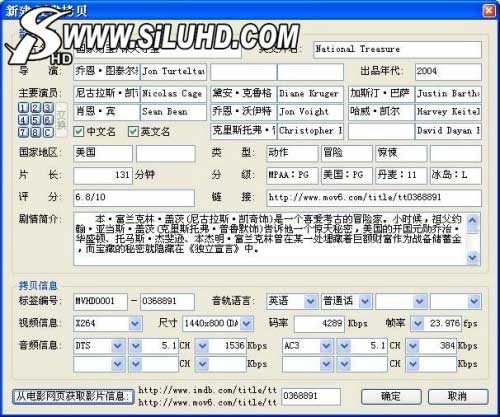The height and width of the screenshot is (417, 500).
Task: Click the 131 minutes runtime field
Action: tap(103, 175)
